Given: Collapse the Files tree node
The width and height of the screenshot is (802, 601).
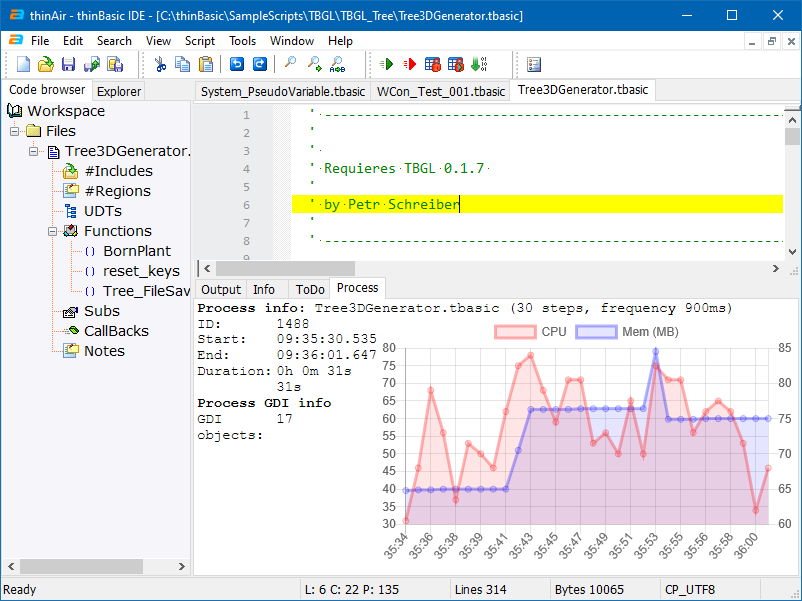Looking at the screenshot, I should (15, 131).
